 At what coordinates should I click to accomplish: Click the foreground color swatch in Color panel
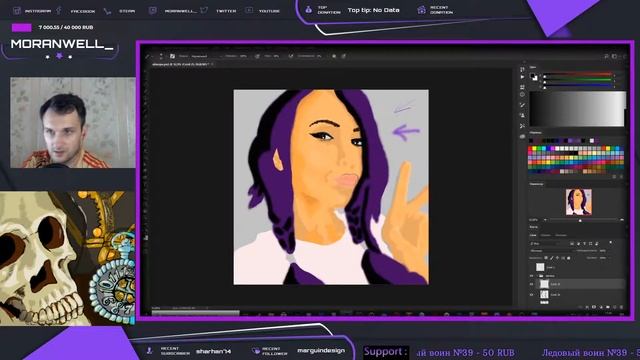532,76
